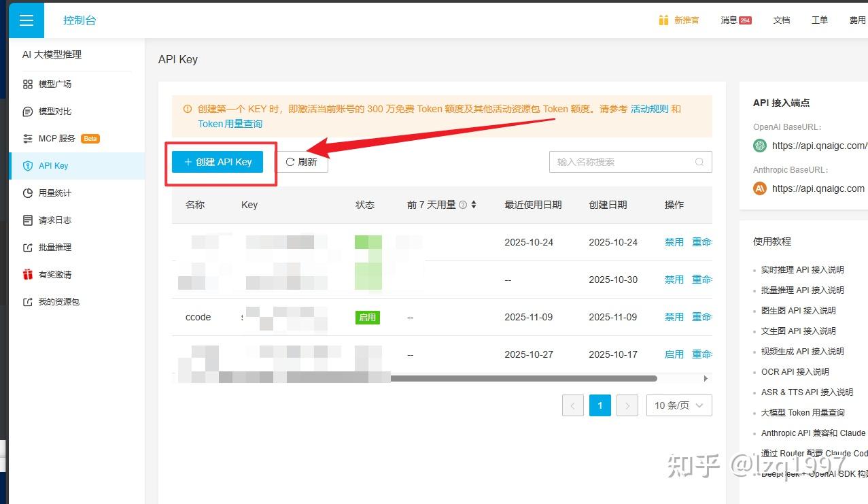
Task: Click the red 有奖邀请 gift icon
Action: click(28, 275)
